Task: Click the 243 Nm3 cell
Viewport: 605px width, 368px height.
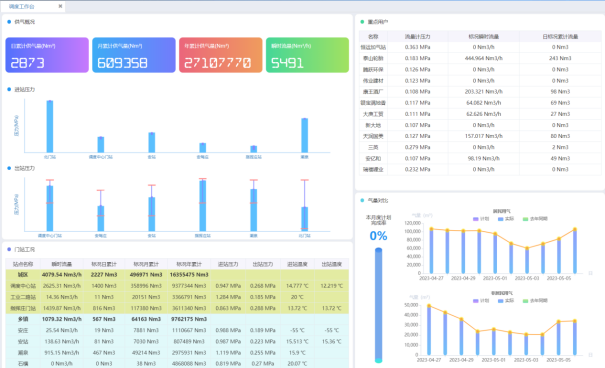Action: [x=560, y=58]
